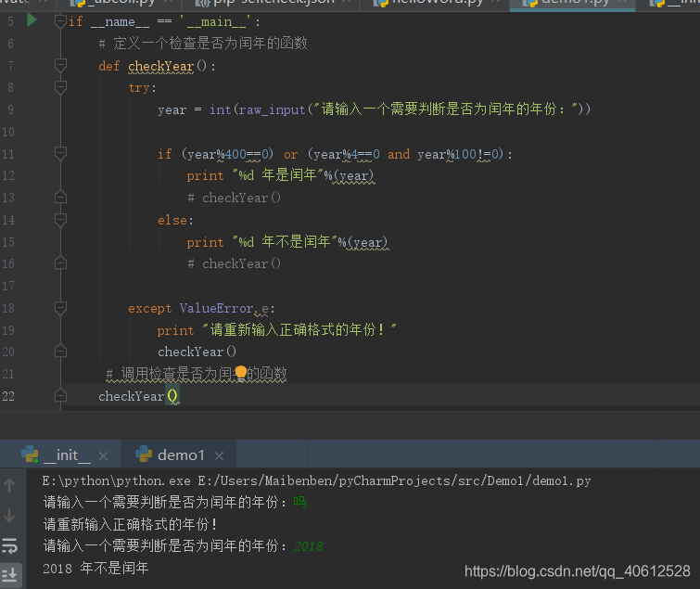The image size is (700, 589).
Task: Click the green 吗 input in console
Action: point(300,503)
